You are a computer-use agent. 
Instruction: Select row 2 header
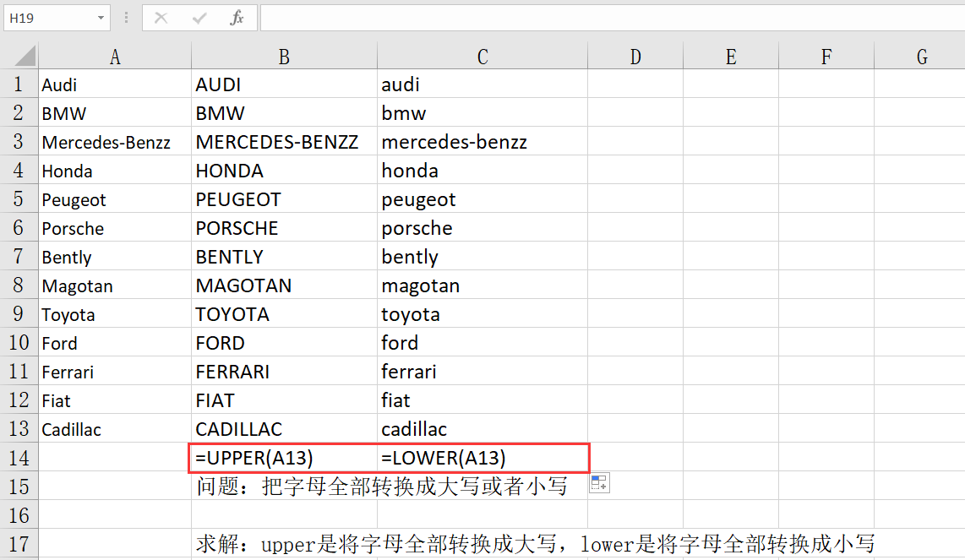point(19,112)
